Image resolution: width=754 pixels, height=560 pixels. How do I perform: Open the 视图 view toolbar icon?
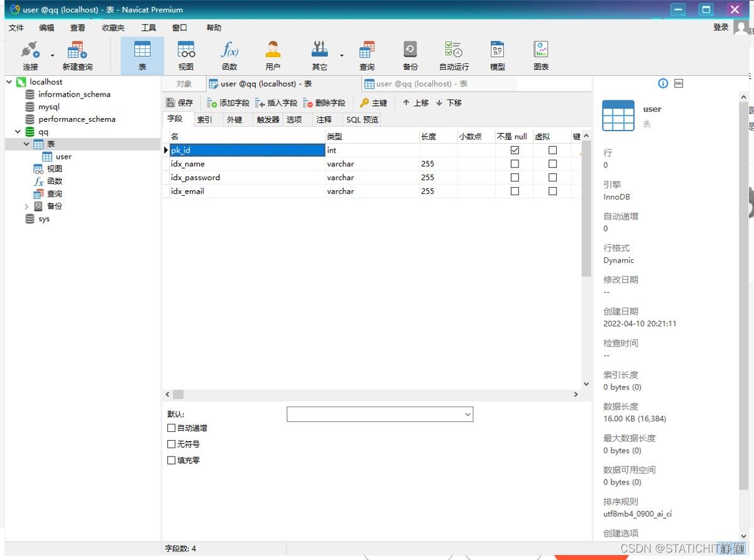click(186, 56)
